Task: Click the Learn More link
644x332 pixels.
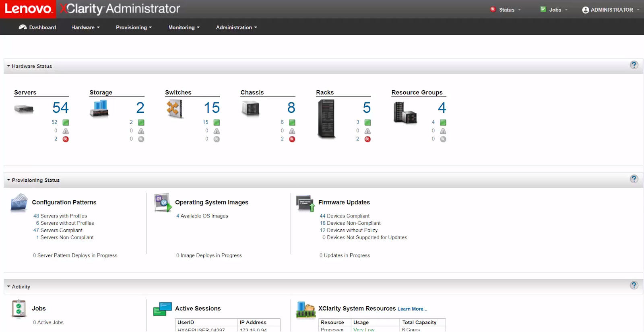Action: [412, 309]
